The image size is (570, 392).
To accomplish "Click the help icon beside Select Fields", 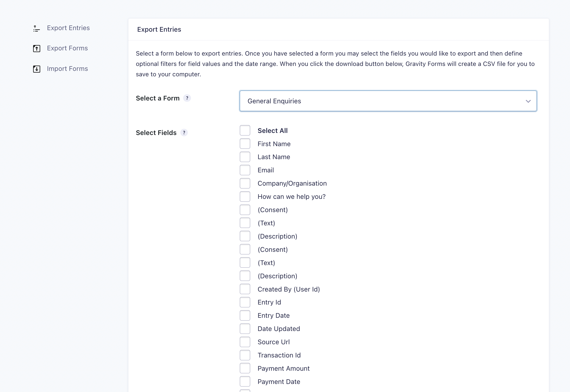I will (x=184, y=133).
